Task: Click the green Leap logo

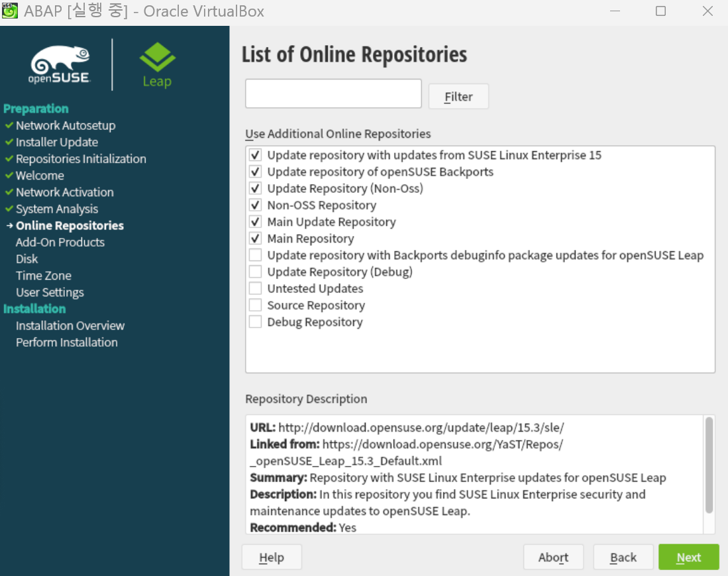Action: pos(157,64)
